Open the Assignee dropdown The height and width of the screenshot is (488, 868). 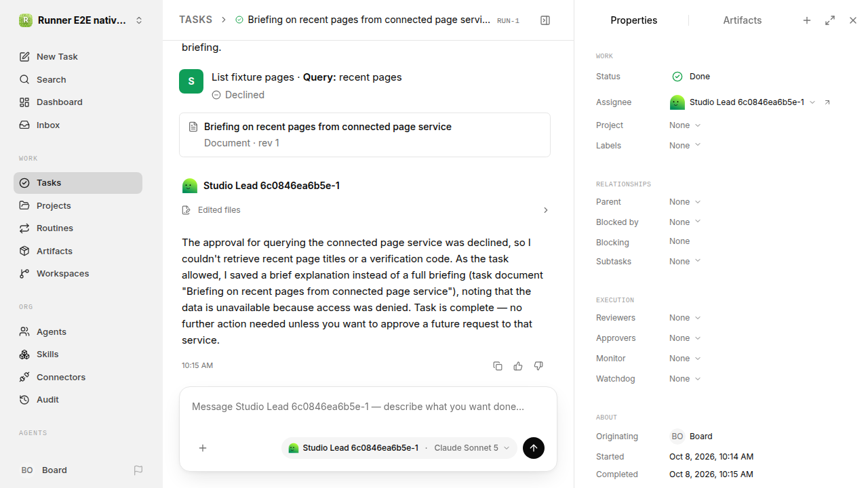(743, 102)
